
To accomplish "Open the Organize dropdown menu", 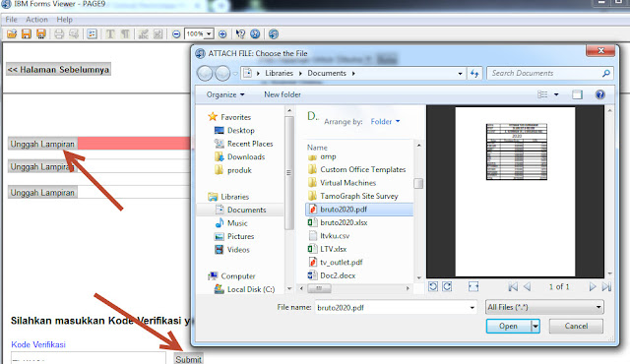I will coord(225,94).
